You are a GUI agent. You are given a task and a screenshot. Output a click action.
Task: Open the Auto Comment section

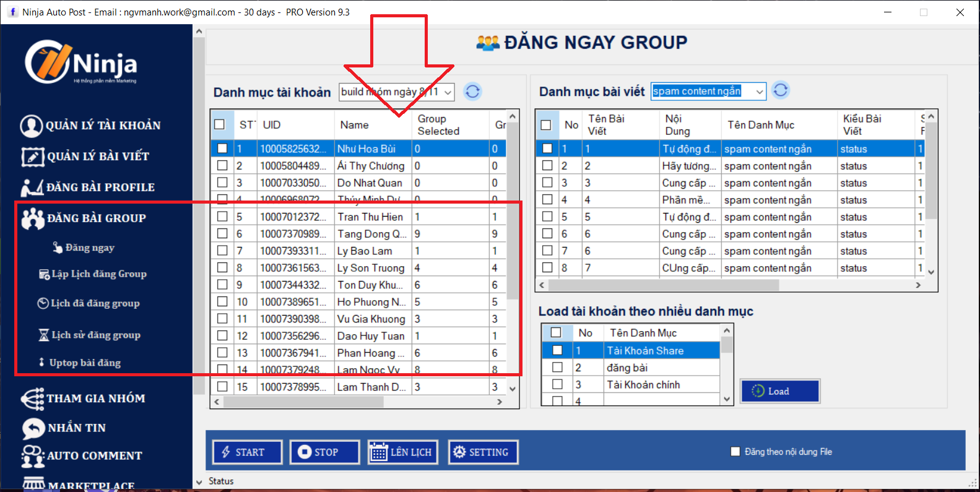[95, 456]
